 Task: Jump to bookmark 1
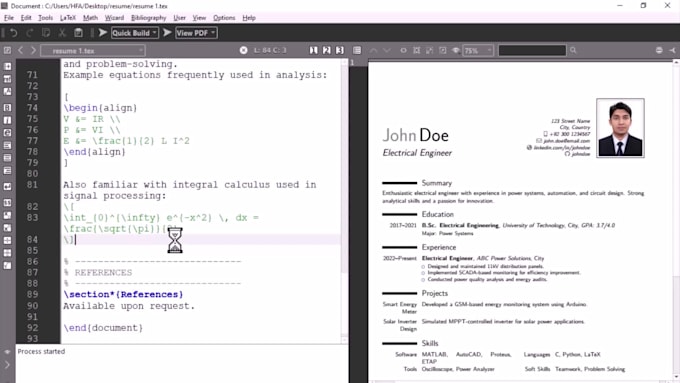tap(314, 50)
